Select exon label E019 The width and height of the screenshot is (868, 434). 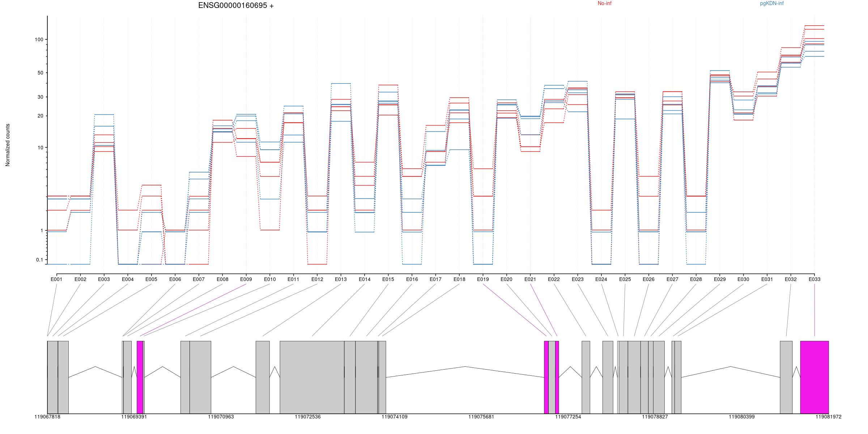click(x=483, y=279)
